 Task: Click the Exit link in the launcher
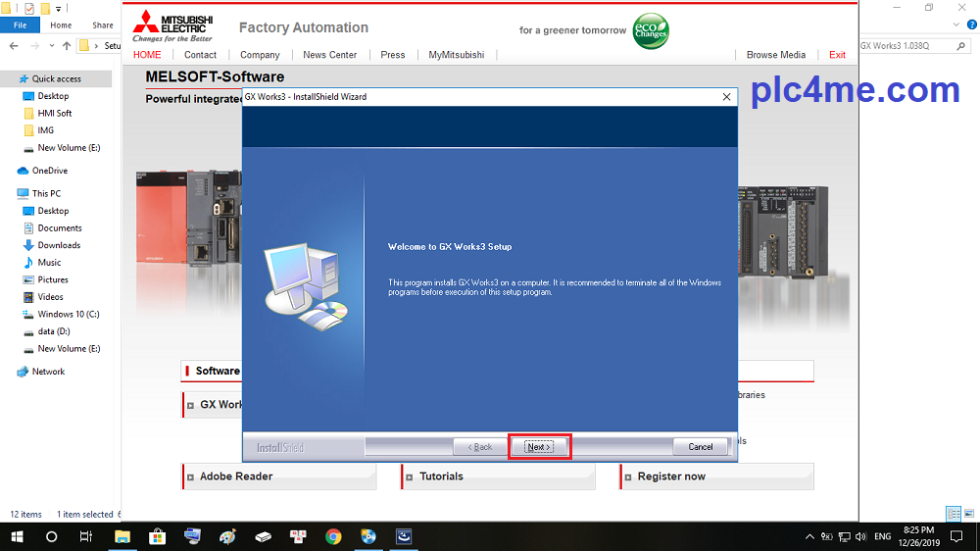[x=837, y=55]
